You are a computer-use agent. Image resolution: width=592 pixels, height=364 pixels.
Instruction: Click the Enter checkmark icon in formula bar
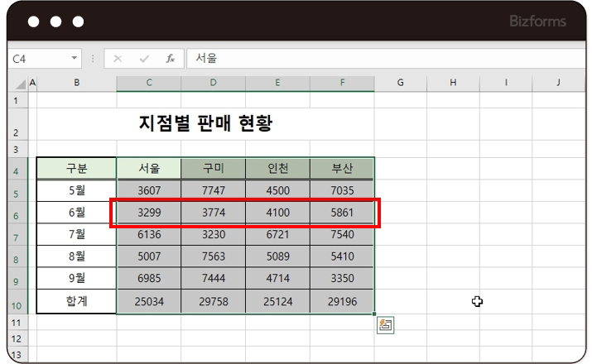pos(144,60)
